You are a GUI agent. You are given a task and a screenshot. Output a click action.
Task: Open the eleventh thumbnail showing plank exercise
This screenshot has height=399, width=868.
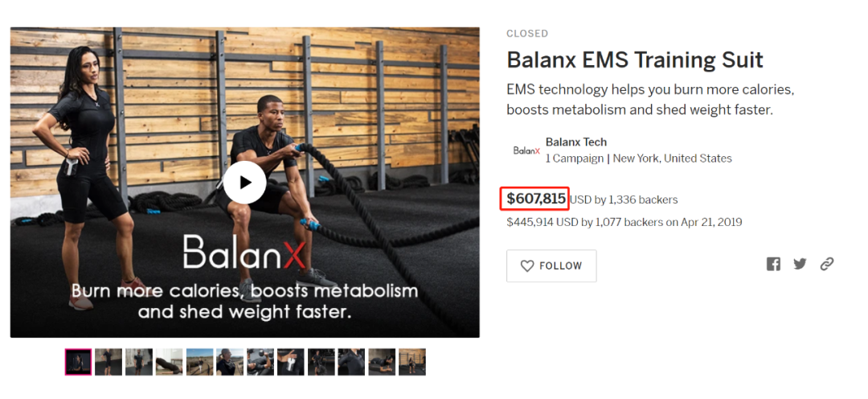(382, 362)
